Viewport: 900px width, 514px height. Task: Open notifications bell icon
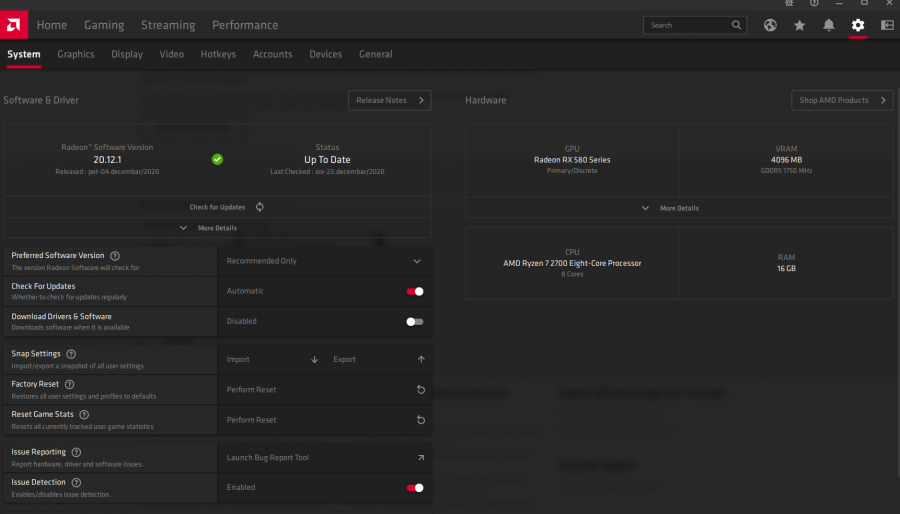coord(829,25)
